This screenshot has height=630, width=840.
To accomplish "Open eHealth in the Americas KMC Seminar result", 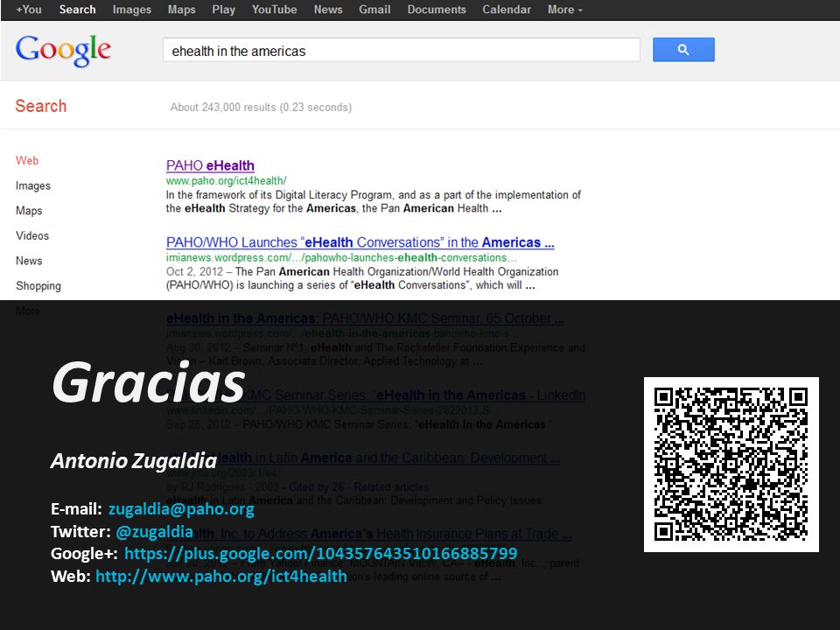I will (x=365, y=318).
